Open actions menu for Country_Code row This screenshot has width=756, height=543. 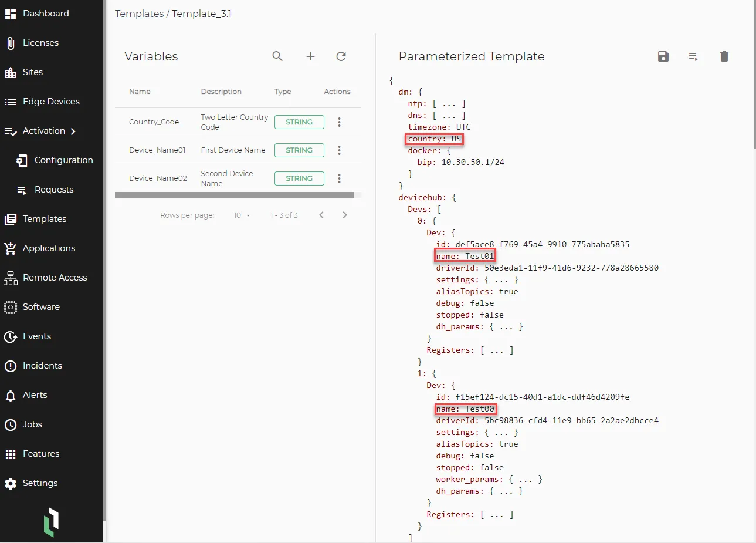[x=339, y=122]
